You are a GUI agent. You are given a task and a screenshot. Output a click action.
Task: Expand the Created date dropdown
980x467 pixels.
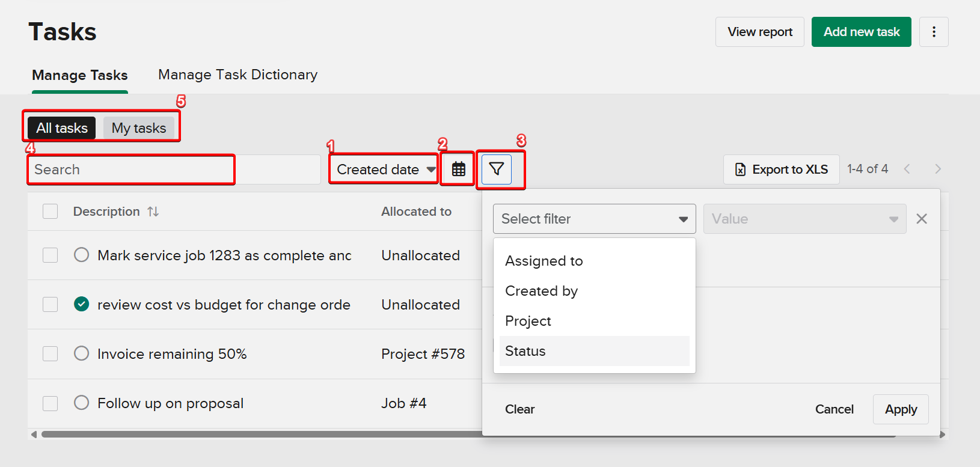pos(385,169)
